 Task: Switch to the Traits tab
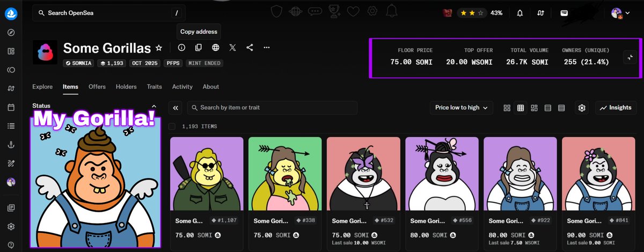pos(154,87)
